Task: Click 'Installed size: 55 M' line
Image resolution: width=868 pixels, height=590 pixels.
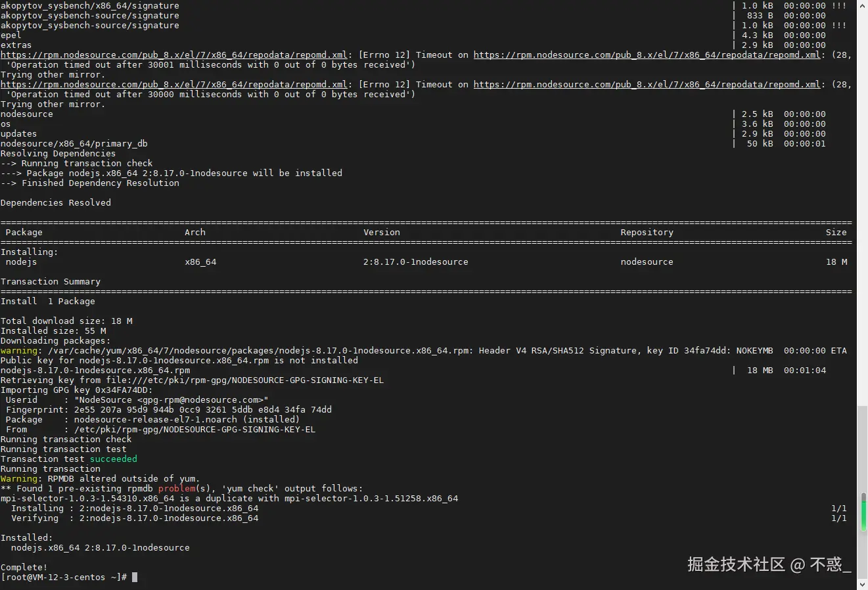Action: coord(53,331)
